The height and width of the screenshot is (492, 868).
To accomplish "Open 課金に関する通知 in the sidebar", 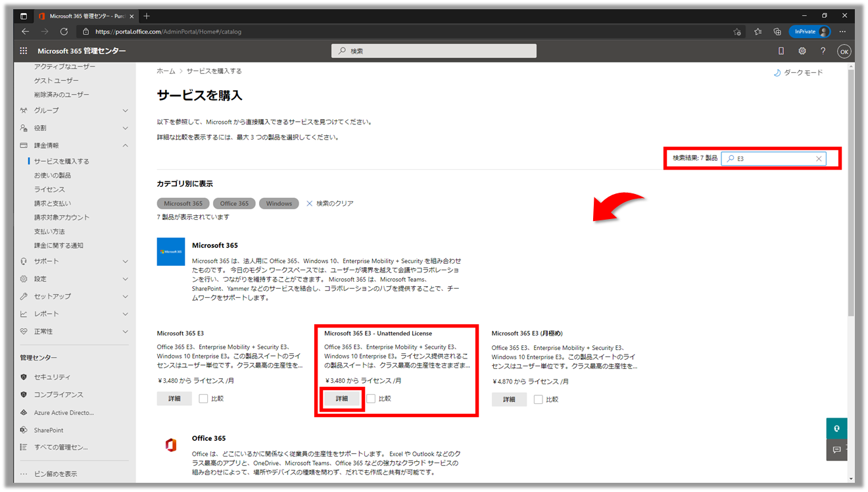I will click(59, 245).
